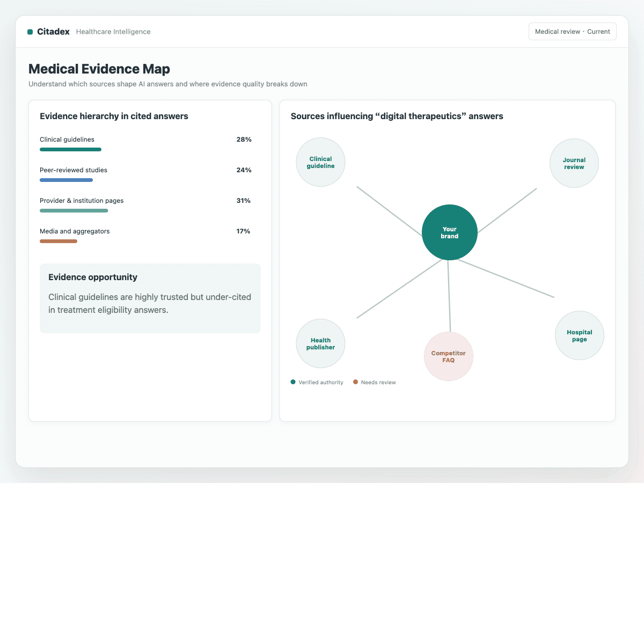
Task: Click the 24% value
Action: click(x=244, y=170)
